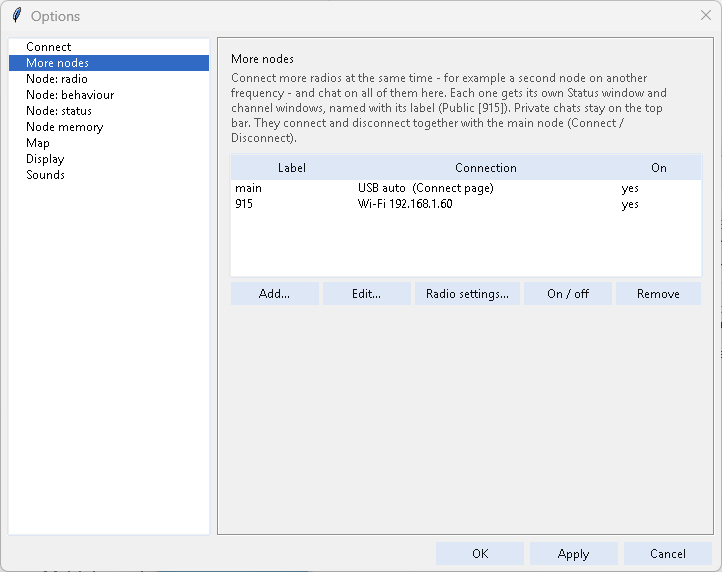This screenshot has height=572, width=722.
Task: Apply the option changes
Action: (x=573, y=554)
